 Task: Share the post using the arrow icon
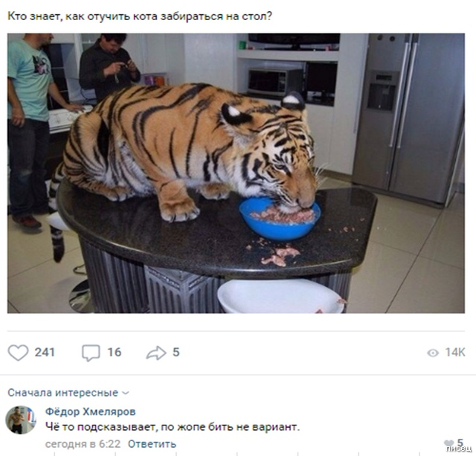(156, 353)
